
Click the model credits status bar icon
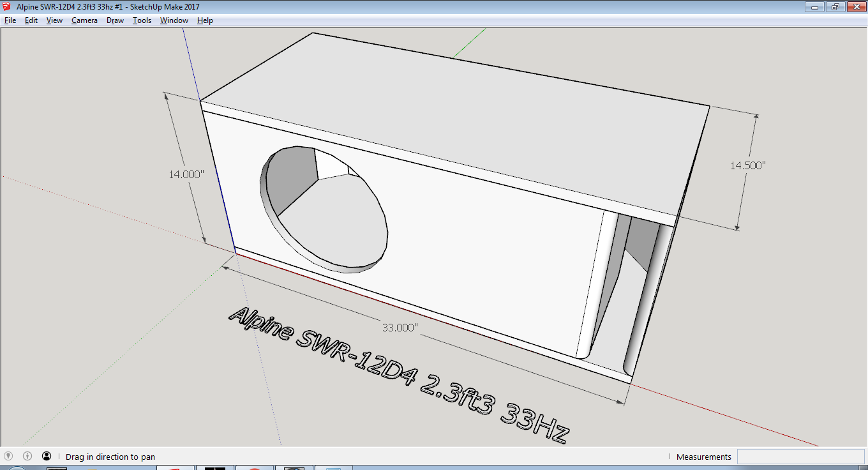27,456
